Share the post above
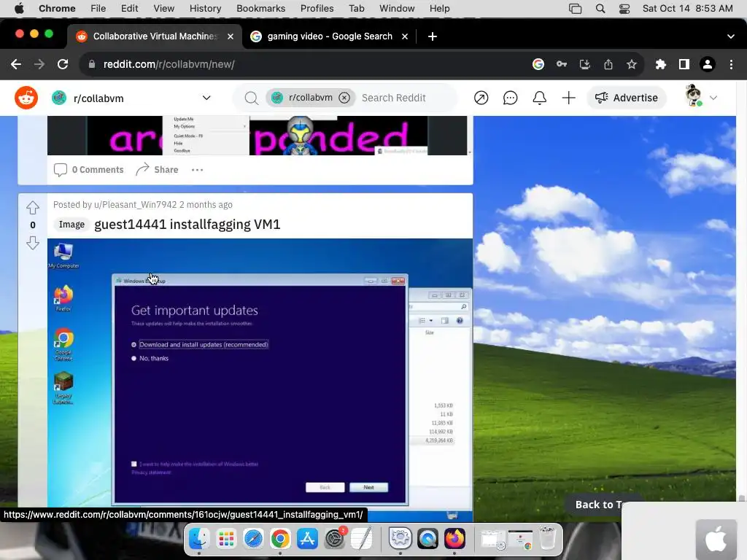This screenshot has height=560, width=747. 157,169
